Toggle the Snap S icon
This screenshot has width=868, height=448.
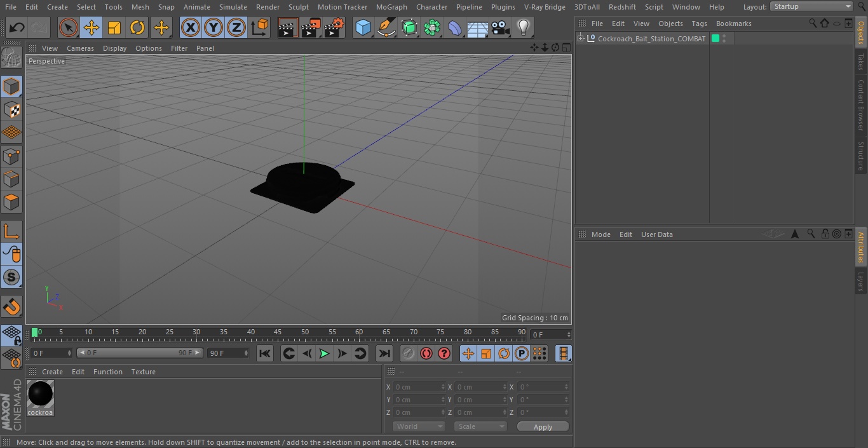coord(11,277)
